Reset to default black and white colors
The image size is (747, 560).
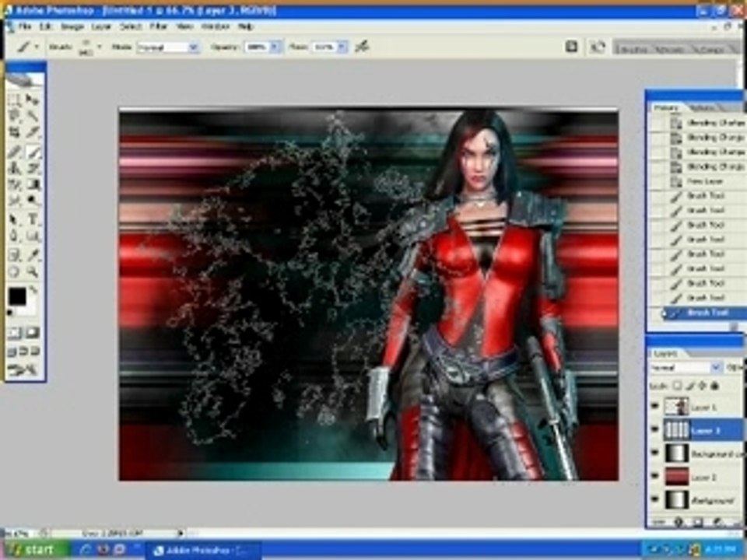click(10, 313)
